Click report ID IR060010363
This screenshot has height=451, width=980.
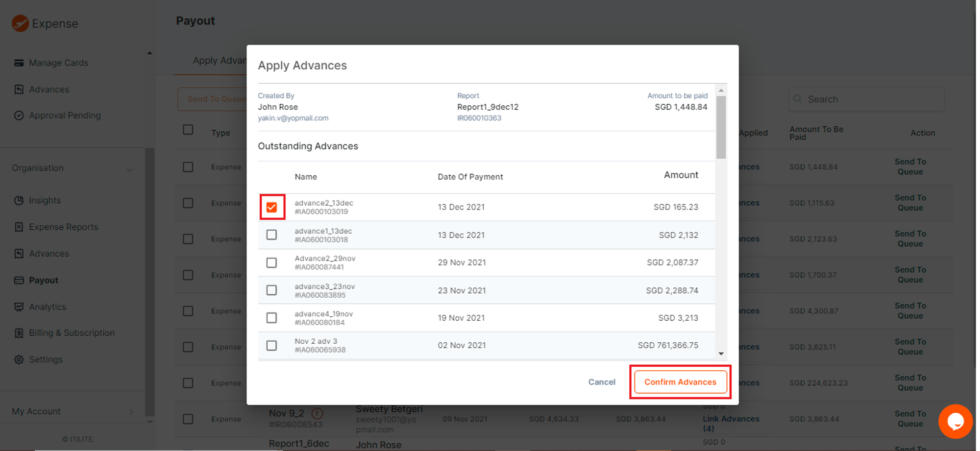pos(479,118)
